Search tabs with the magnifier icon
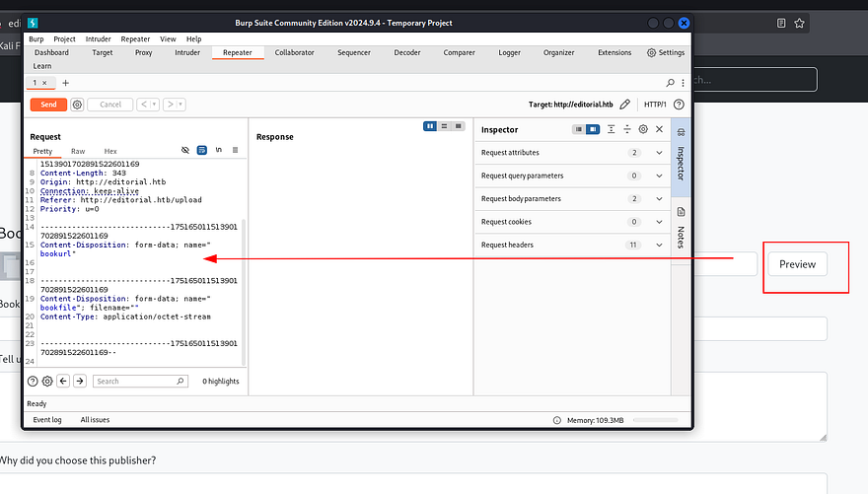The width and height of the screenshot is (868, 494). (x=670, y=83)
